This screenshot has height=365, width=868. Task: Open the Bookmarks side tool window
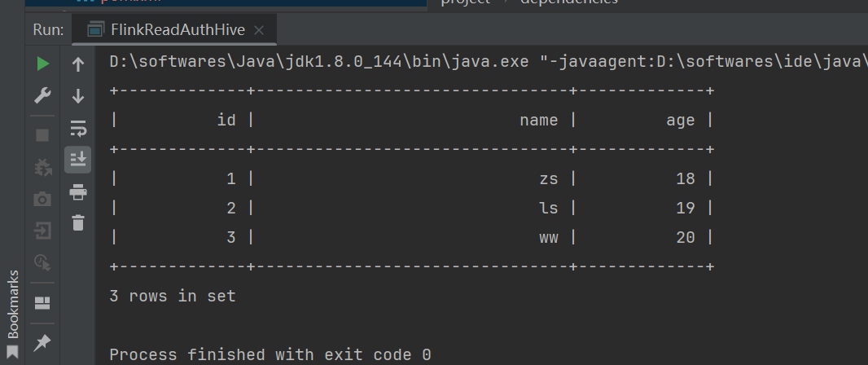point(12,313)
